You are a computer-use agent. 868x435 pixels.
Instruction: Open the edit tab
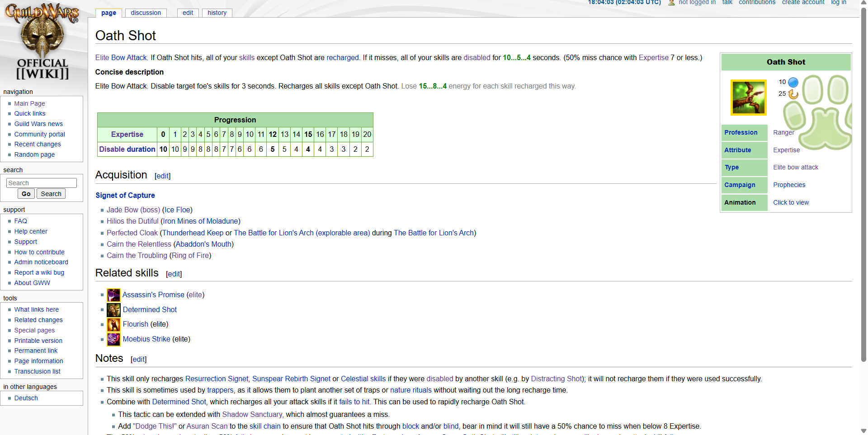[188, 13]
